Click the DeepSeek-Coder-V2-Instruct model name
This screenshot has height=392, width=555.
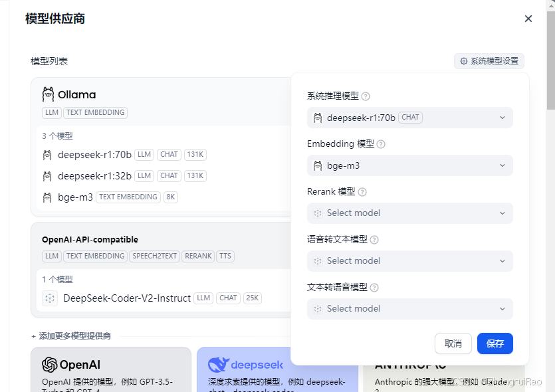coord(127,298)
